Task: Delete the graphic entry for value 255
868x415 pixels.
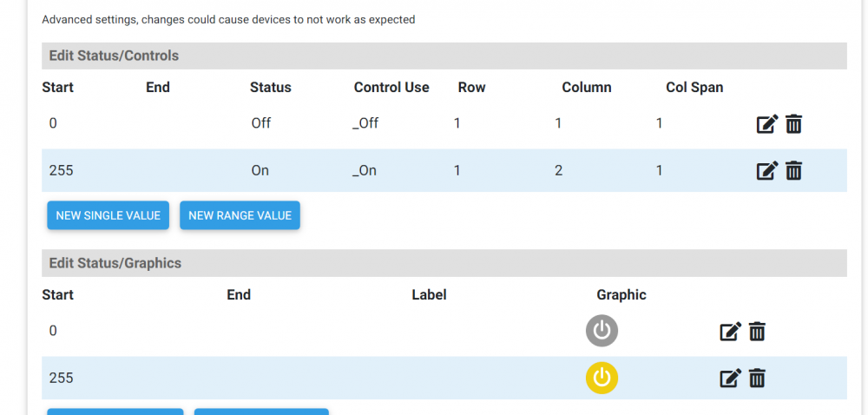Action: 757,379
